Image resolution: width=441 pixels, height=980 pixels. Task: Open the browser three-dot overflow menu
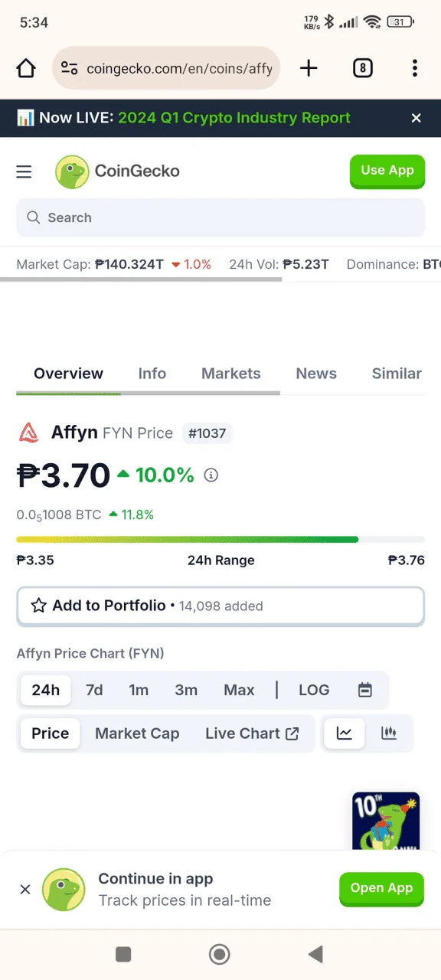(x=415, y=68)
